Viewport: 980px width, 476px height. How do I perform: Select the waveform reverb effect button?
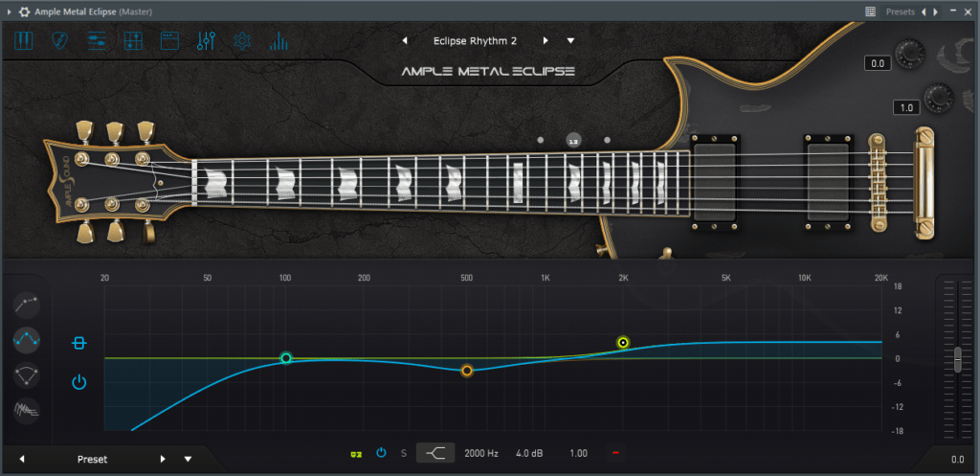tap(27, 411)
